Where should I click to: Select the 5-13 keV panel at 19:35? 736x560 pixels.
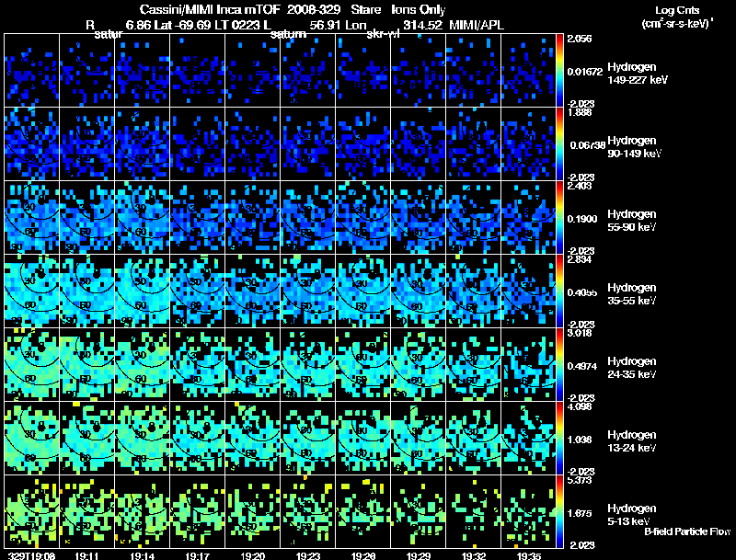coord(528,512)
